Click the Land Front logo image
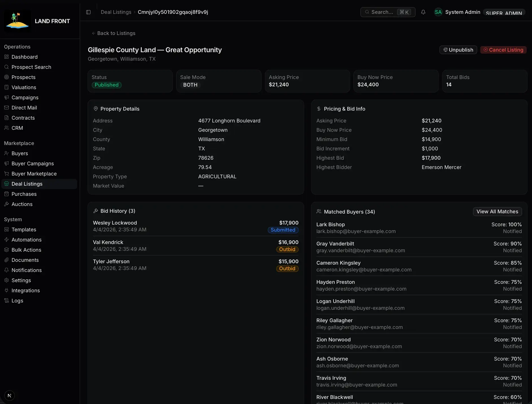532x404 pixels. [x=17, y=21]
